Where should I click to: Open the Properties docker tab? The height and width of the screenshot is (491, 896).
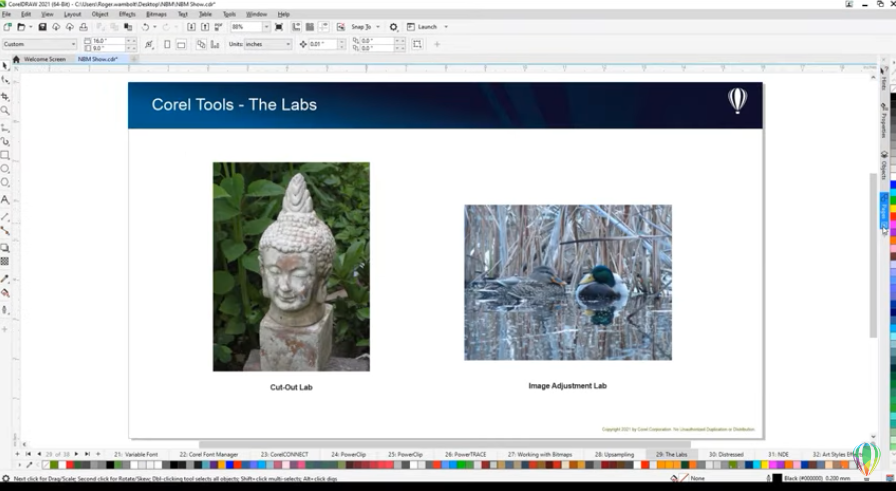[884, 121]
